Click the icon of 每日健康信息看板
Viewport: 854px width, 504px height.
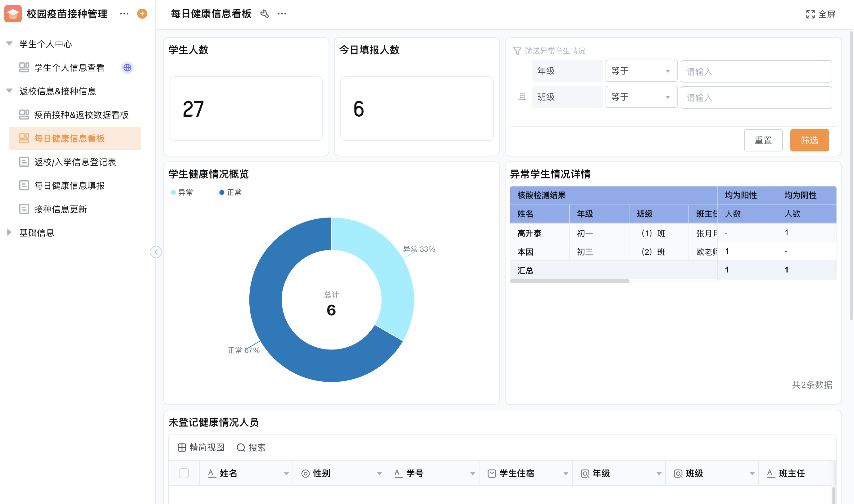tap(24, 138)
